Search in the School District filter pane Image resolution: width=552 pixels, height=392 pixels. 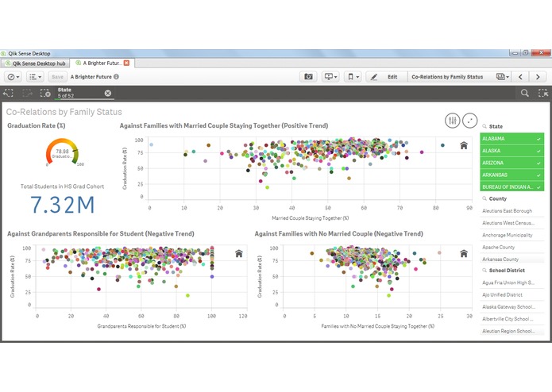pyautogui.click(x=484, y=271)
